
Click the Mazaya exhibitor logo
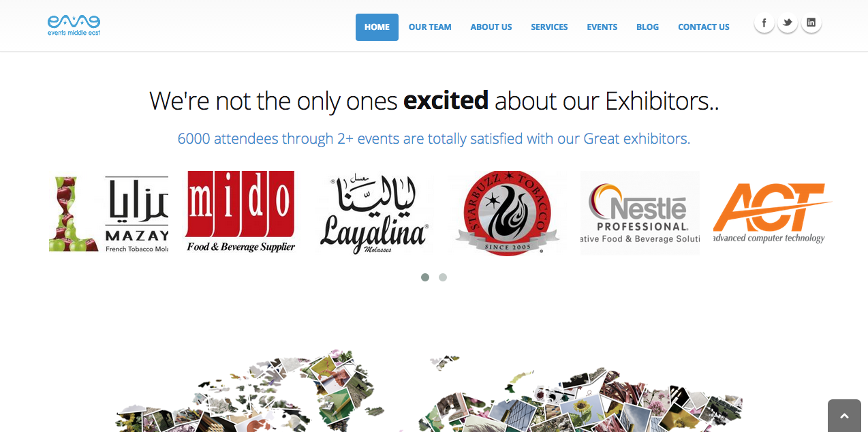point(109,214)
